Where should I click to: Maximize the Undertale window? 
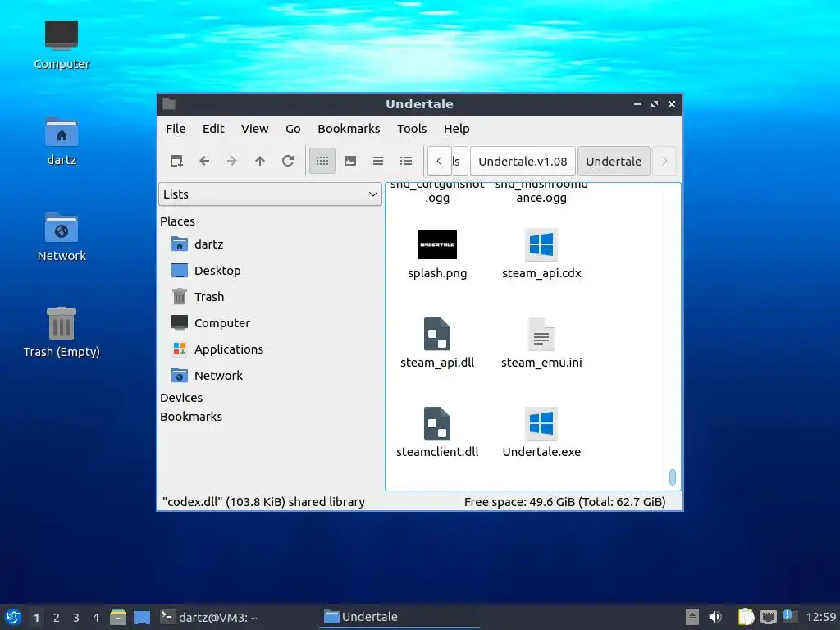pyautogui.click(x=654, y=104)
